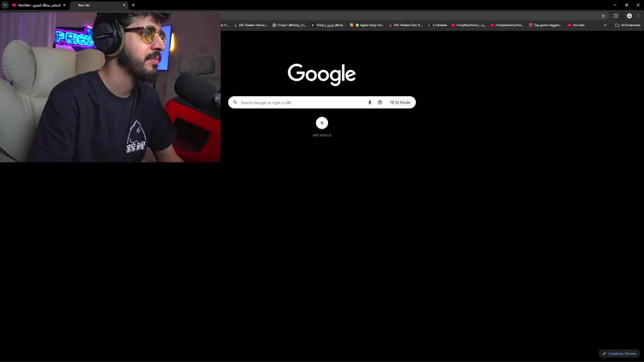
Task: Expand hidden bookmarks with double chevron
Action: [605, 25]
